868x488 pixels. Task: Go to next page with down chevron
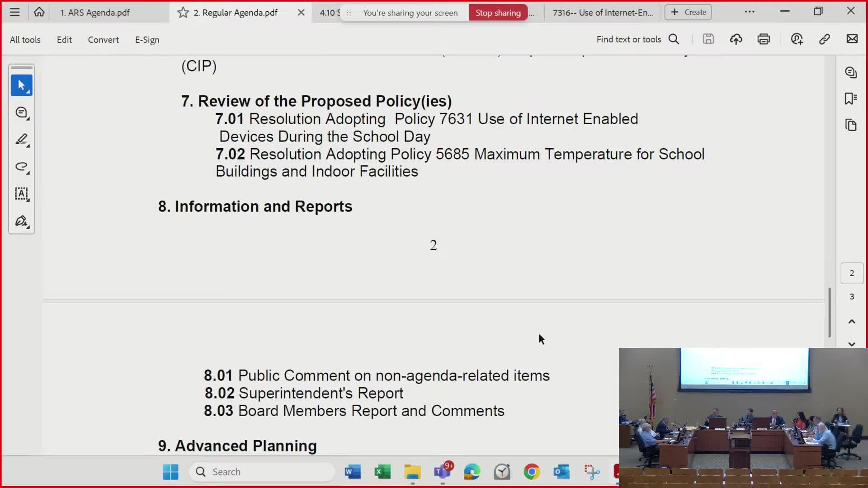852,344
